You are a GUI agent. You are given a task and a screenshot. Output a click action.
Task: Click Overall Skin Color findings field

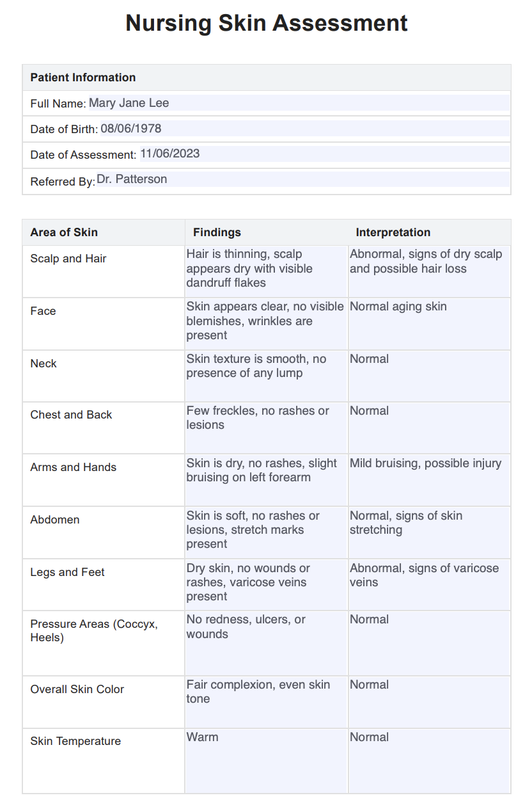tap(266, 702)
